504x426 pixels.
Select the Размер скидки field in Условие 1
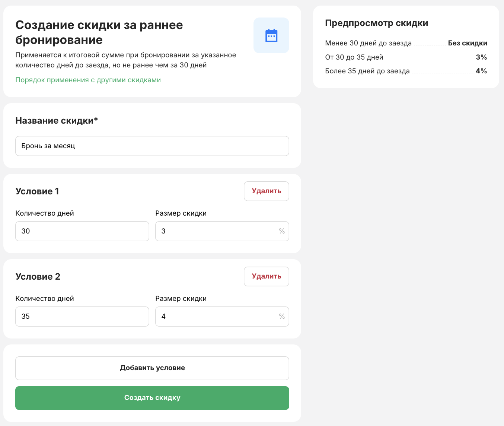[x=222, y=231]
